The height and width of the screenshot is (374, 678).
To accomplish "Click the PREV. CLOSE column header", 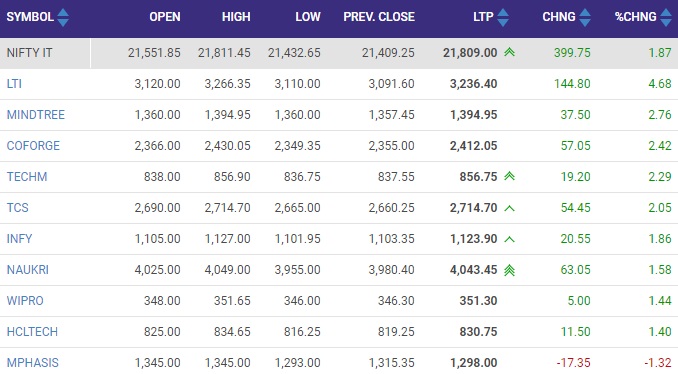I will pyautogui.click(x=379, y=17).
